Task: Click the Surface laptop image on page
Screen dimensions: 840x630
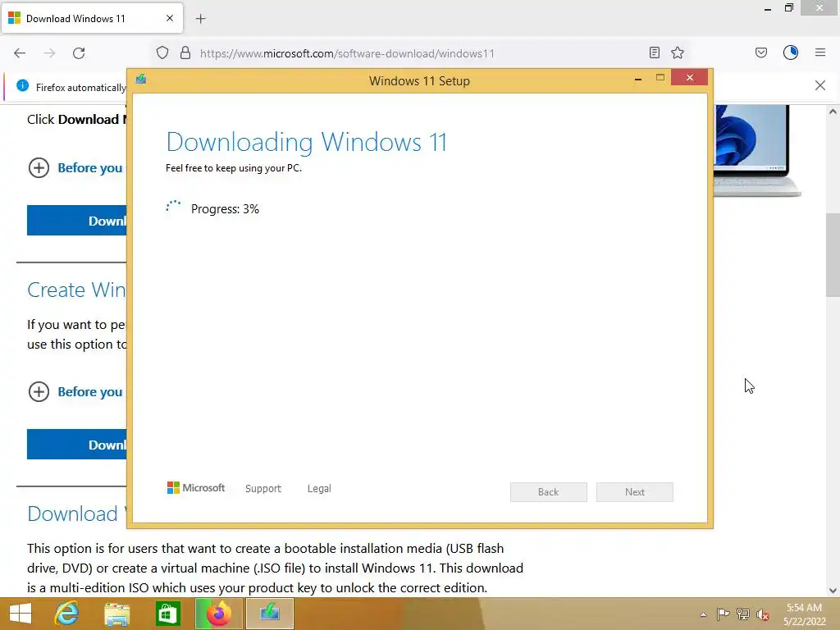Action: click(757, 151)
